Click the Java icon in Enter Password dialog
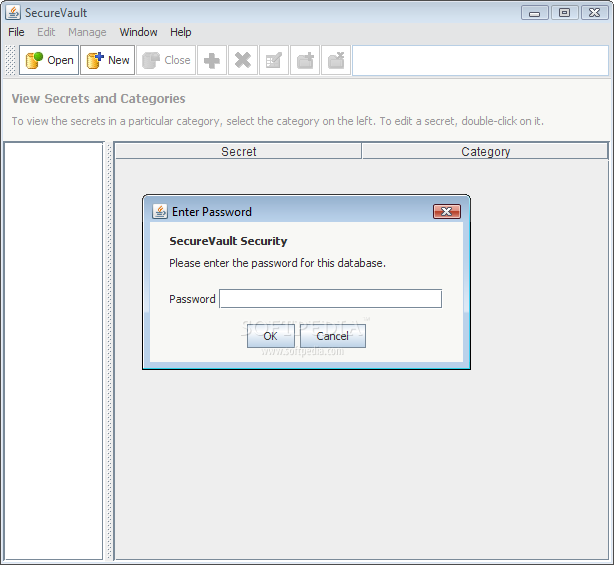This screenshot has width=614, height=565. (x=160, y=211)
